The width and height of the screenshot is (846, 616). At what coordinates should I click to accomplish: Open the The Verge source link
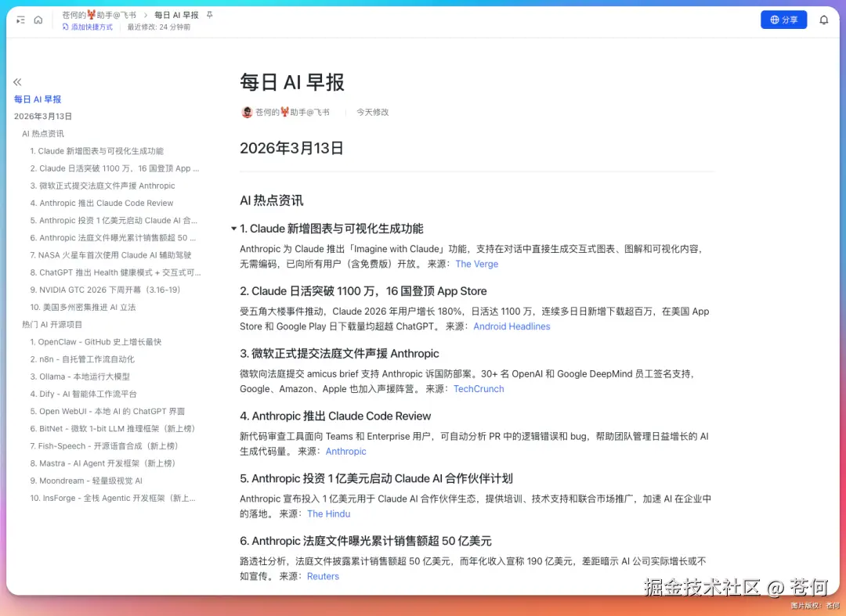tap(476, 264)
